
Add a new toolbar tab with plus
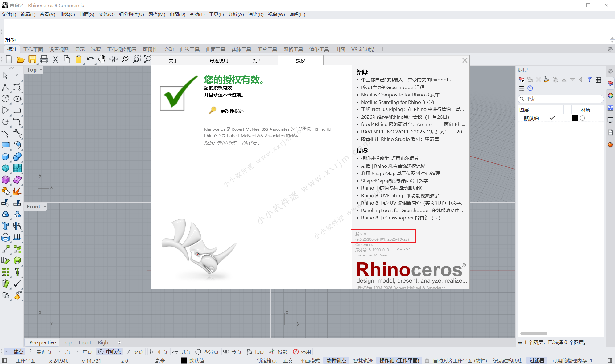tap(383, 49)
